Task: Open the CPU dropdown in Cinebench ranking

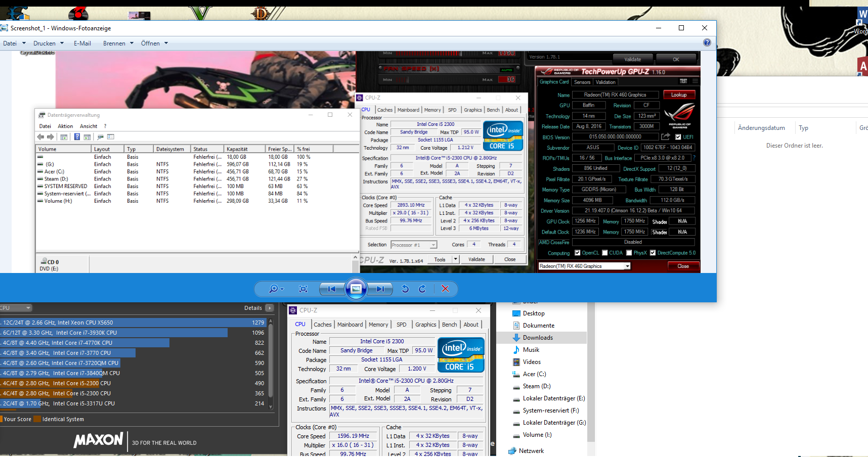Action: click(x=16, y=308)
